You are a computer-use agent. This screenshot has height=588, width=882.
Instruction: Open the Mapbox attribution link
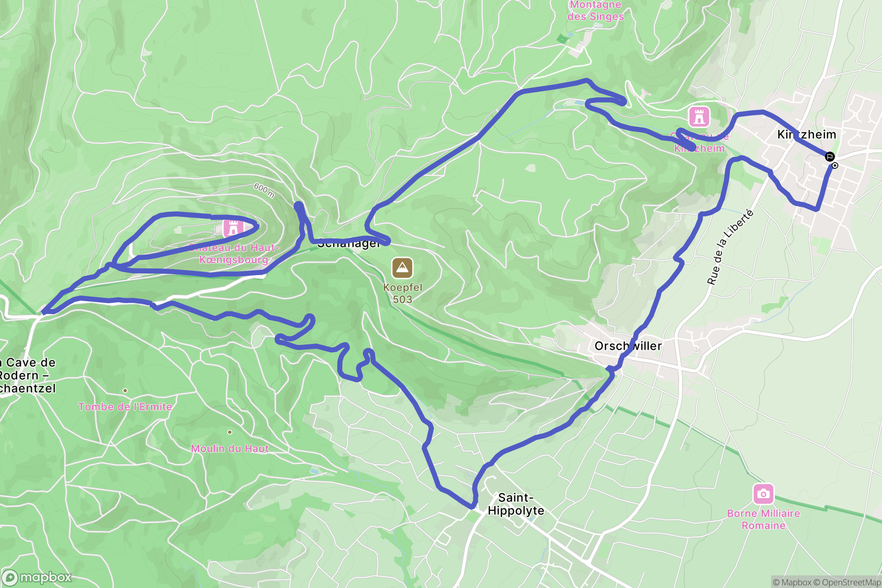tap(792, 582)
